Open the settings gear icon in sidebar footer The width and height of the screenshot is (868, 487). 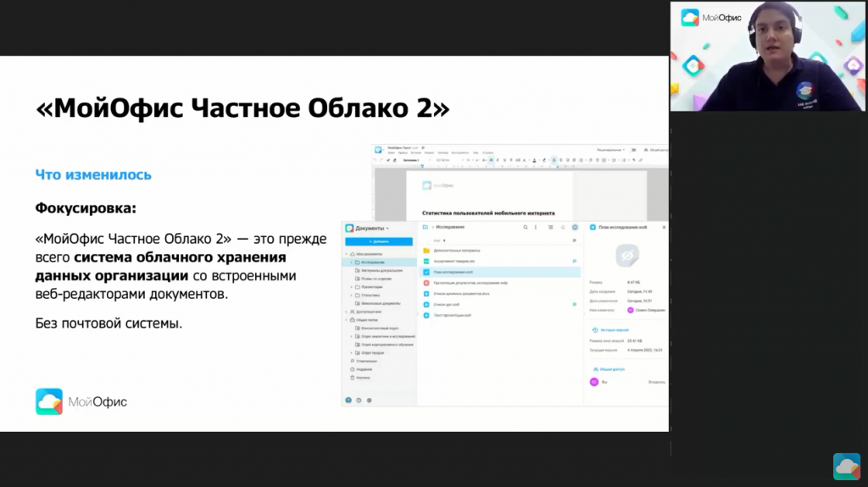point(370,400)
